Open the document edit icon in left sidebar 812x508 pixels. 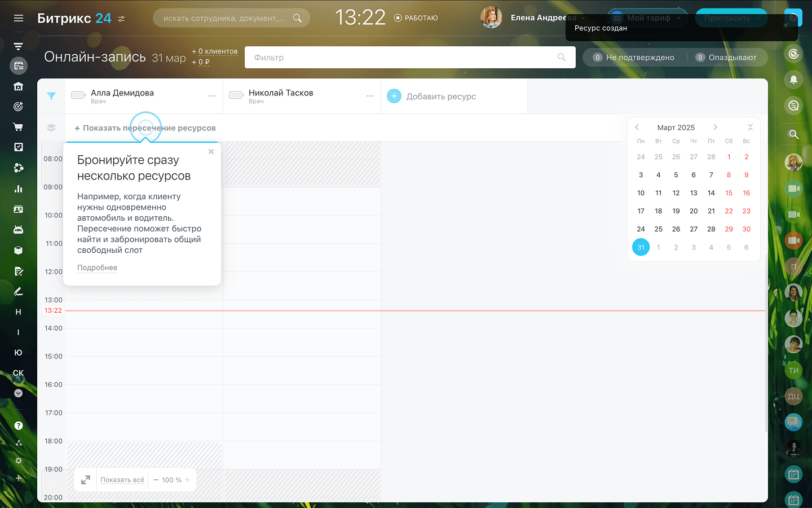(19, 271)
